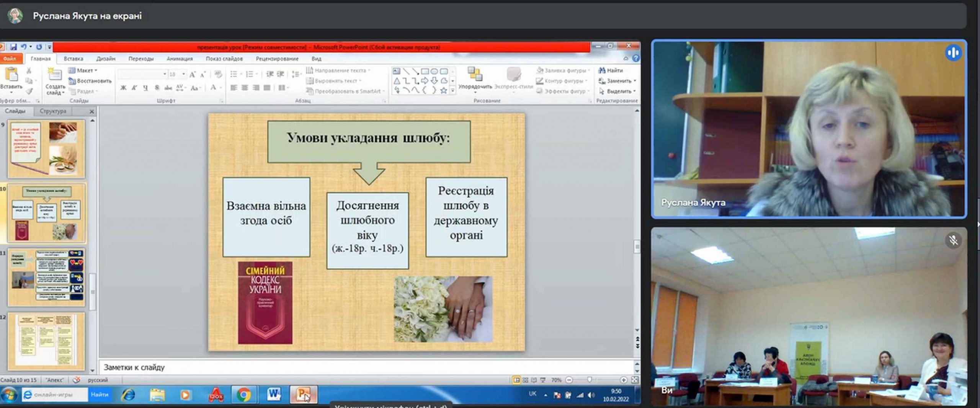Click the Вставить paste icon
Image resolution: width=980 pixels, height=408 pixels.
pyautogui.click(x=11, y=75)
